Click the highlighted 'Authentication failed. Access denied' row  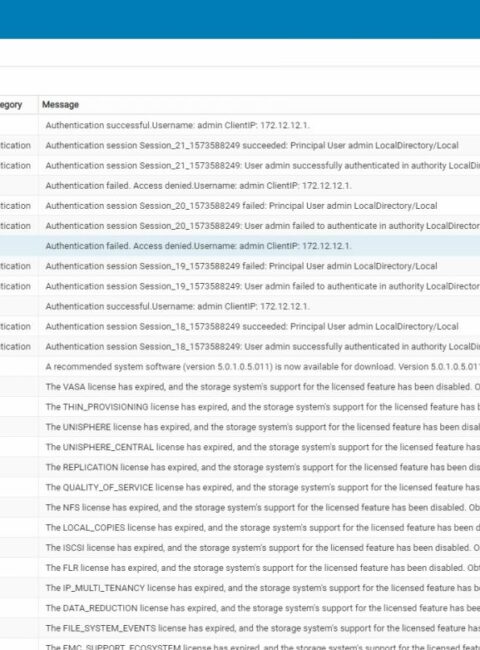coord(240,246)
